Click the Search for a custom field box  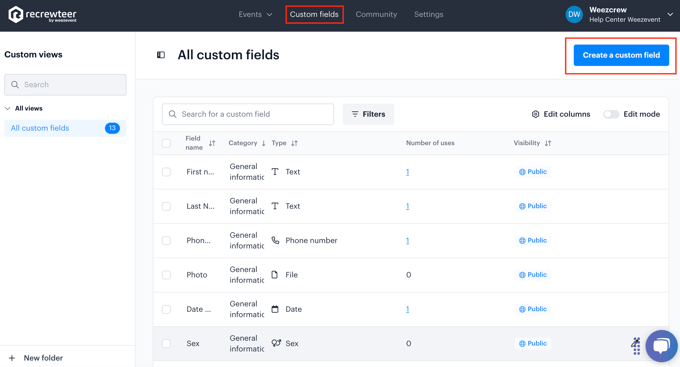click(x=248, y=114)
